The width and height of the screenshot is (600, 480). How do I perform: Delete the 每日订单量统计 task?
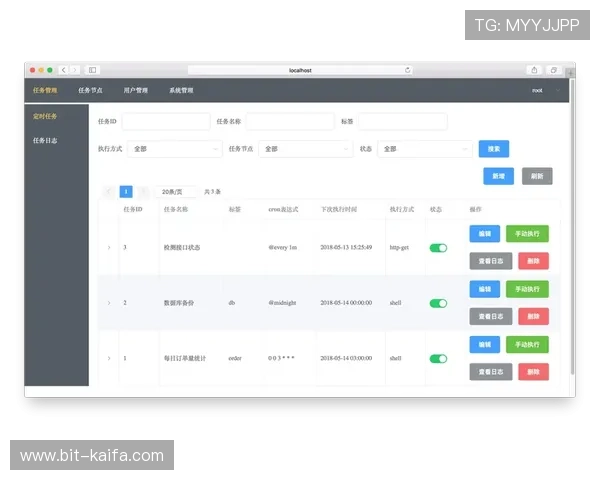[x=533, y=372]
